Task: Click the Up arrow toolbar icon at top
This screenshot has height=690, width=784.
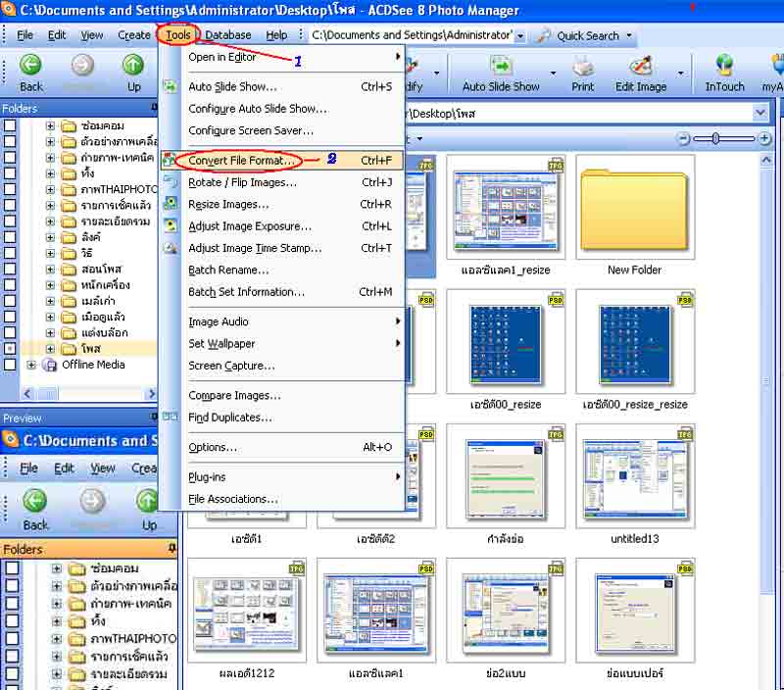Action: pos(133,65)
